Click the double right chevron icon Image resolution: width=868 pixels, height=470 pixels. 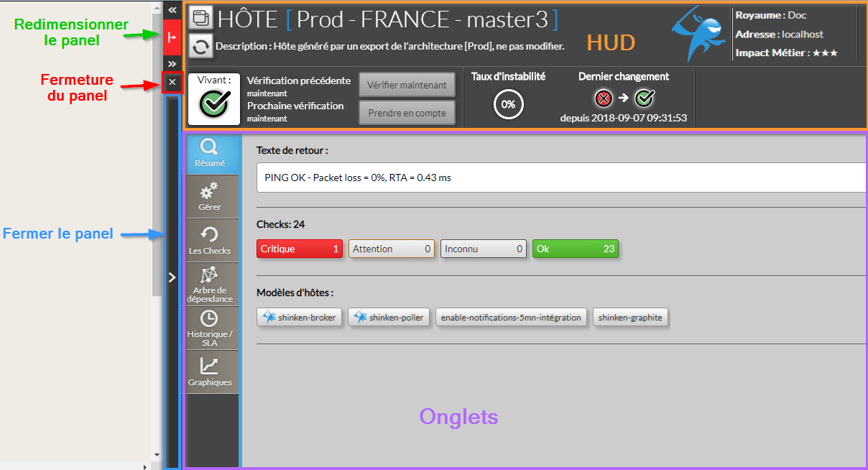[x=172, y=64]
